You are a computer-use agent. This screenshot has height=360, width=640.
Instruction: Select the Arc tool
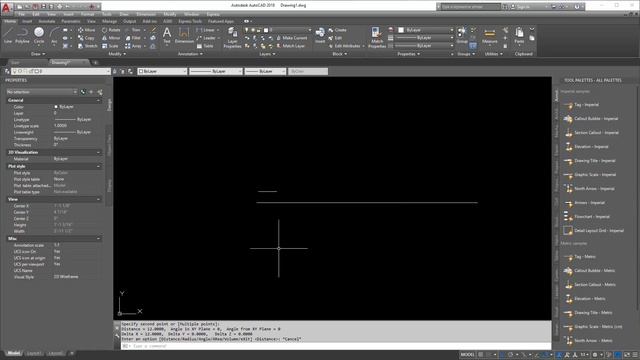(x=54, y=35)
